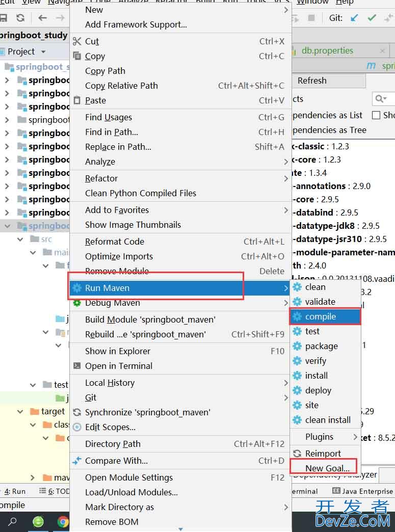Expand the Refactor submenu arrow
Image resolution: width=395 pixels, height=532 pixels.
pos(286,179)
